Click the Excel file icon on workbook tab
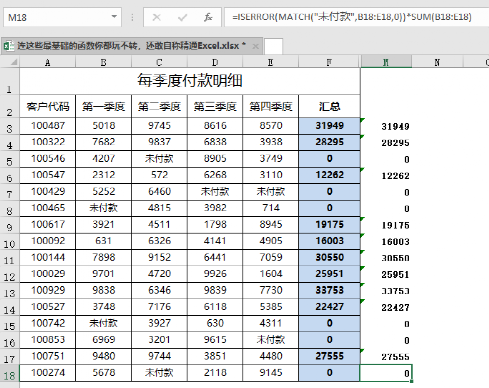The image size is (489, 388). pyautogui.click(x=9, y=46)
